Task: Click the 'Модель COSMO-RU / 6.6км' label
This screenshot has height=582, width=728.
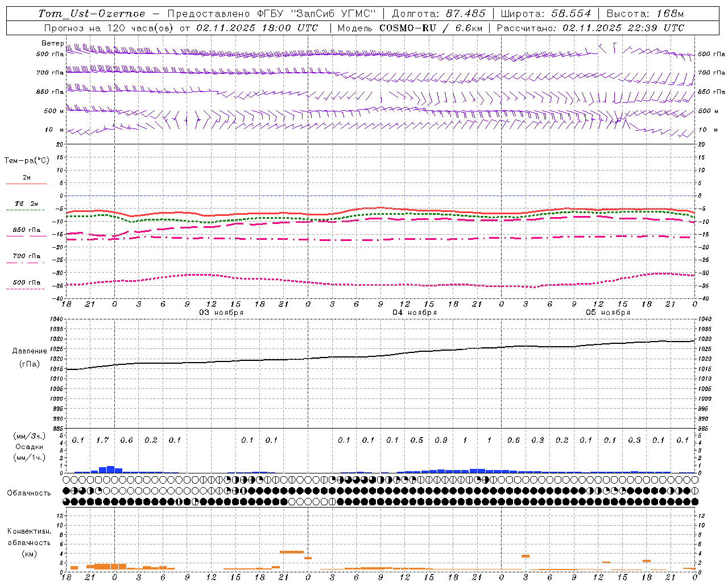Action: point(410,28)
